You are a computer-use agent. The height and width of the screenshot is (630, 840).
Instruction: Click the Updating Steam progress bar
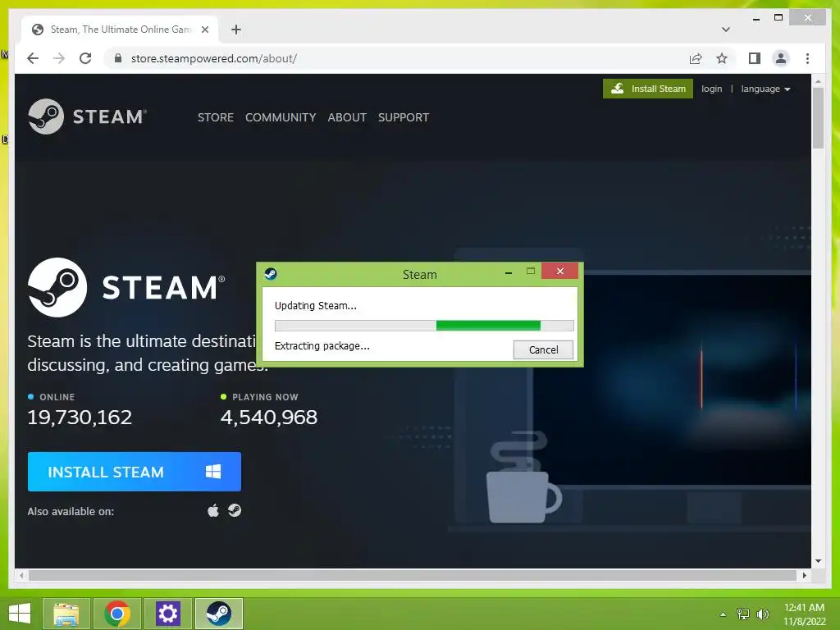(x=424, y=325)
